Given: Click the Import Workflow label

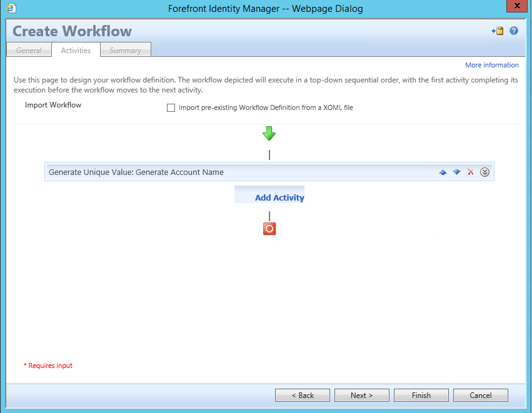Looking at the screenshot, I should (x=53, y=105).
